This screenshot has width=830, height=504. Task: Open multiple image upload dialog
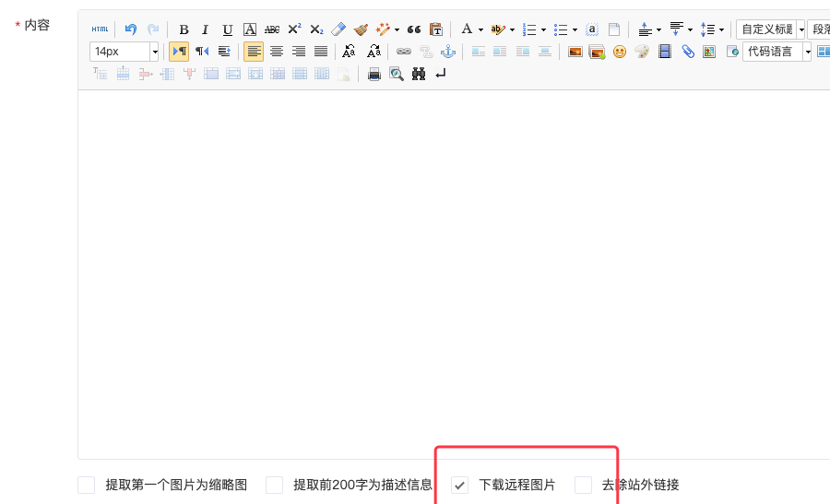[x=597, y=52]
